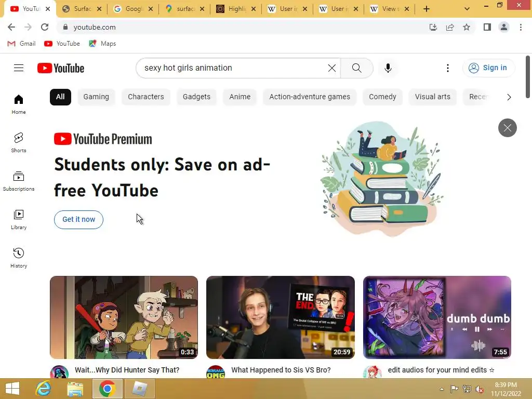Click the page vertical scrollbar

pos(528,77)
